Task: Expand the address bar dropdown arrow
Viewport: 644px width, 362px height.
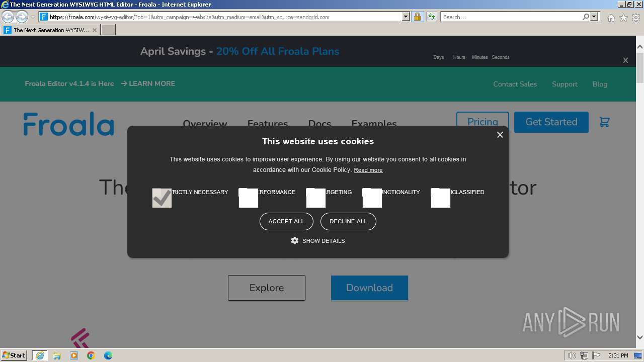Action: [406, 17]
